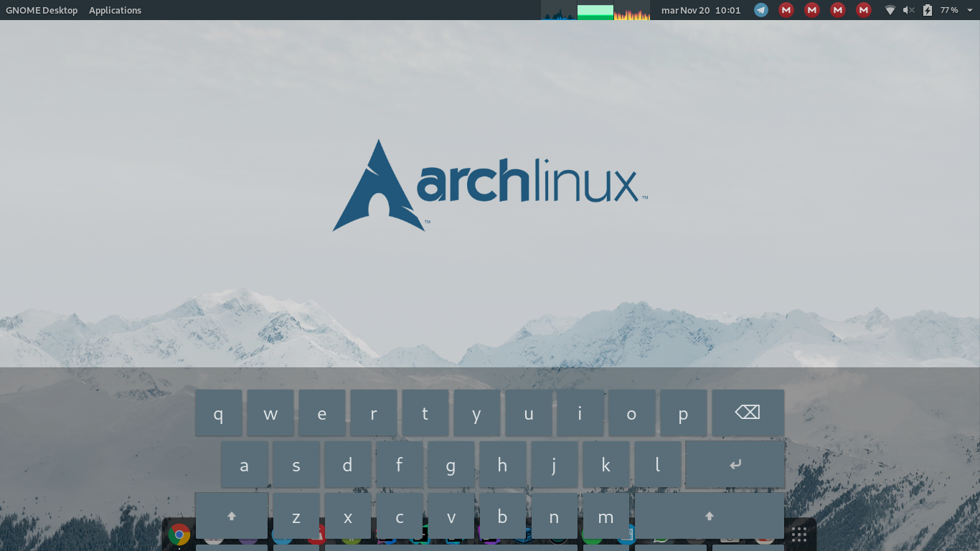This screenshot has width=980, height=551.
Task: Open the GNOME Desktop menu
Action: point(42,10)
